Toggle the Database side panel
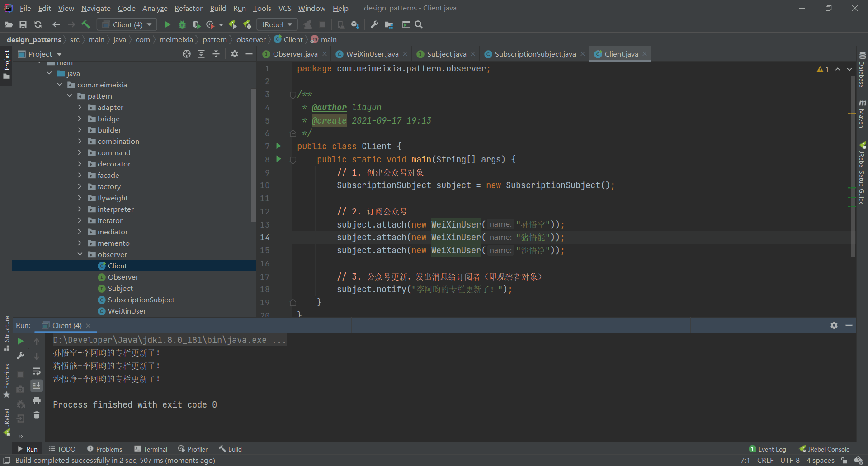 862,70
